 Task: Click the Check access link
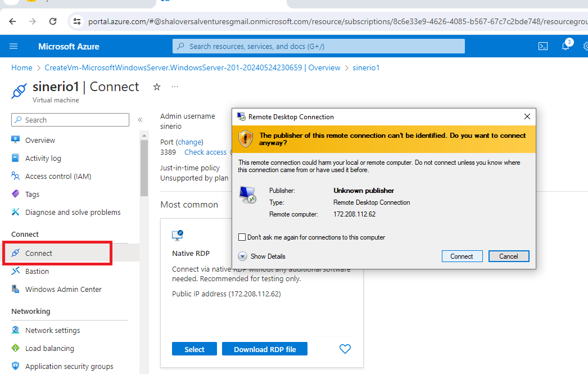click(x=206, y=152)
